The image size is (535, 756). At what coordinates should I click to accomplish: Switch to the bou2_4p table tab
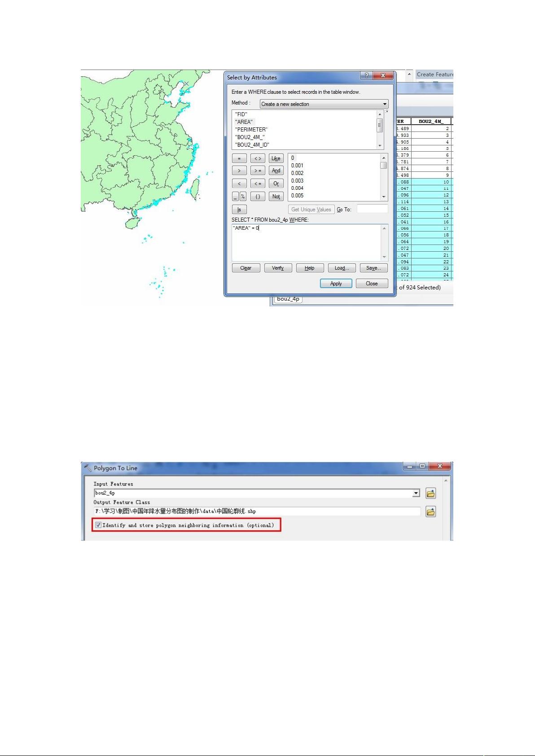click(x=288, y=299)
